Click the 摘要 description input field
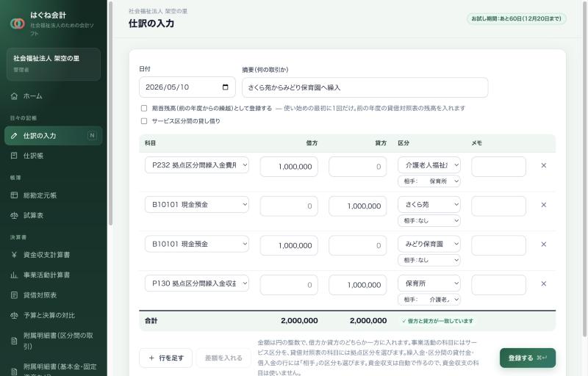588x376 pixels. point(365,87)
